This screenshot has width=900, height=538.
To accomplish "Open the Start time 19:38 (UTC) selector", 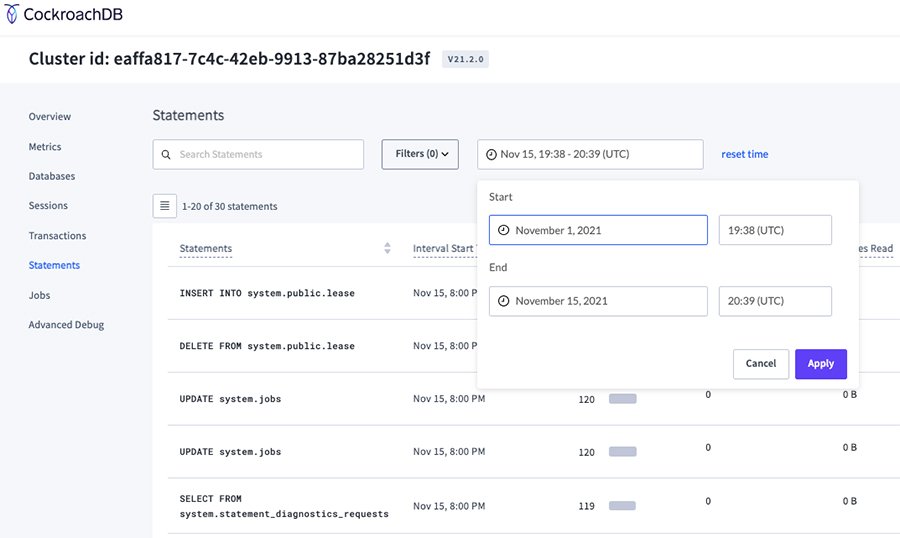I will 775,230.
